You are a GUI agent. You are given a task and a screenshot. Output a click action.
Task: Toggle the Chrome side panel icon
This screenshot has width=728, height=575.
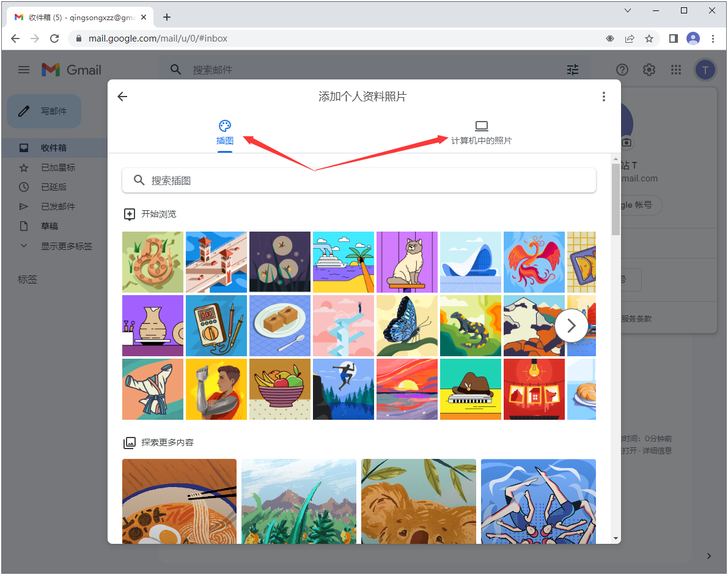673,38
